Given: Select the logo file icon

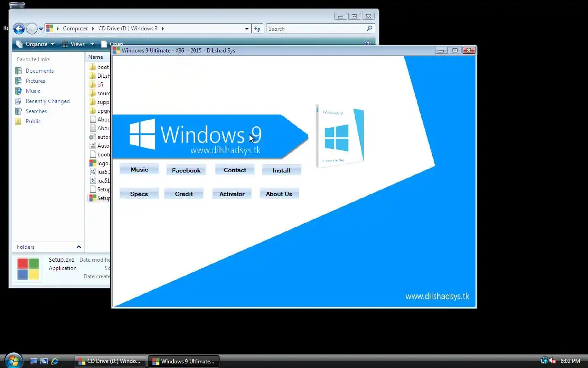Looking at the screenshot, I should [x=93, y=163].
